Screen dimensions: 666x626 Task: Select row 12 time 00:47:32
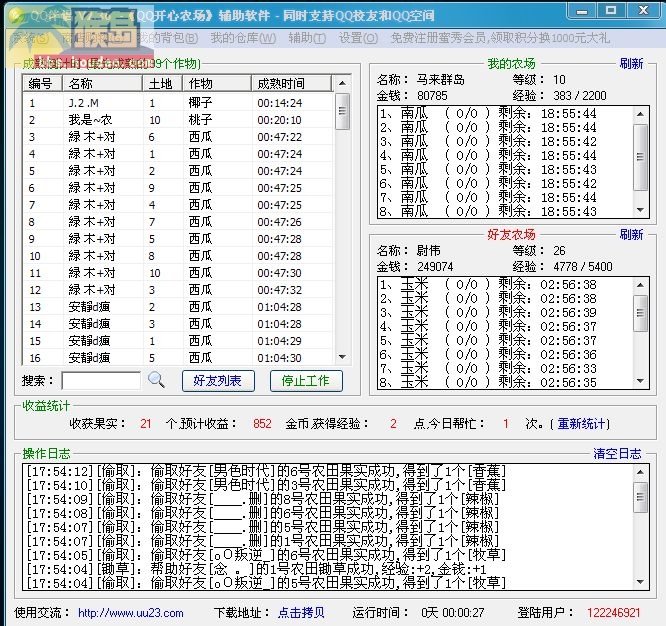[178, 290]
